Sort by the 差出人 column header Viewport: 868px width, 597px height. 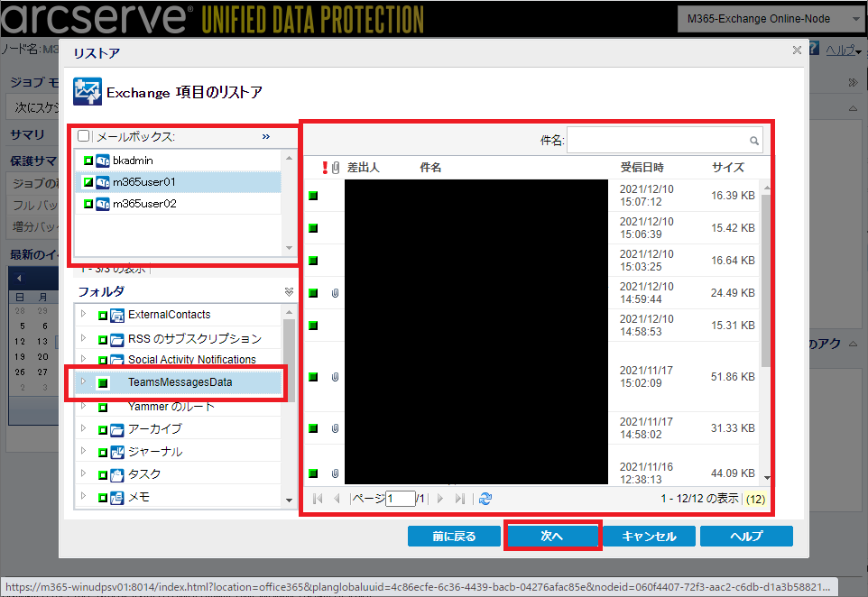[363, 167]
